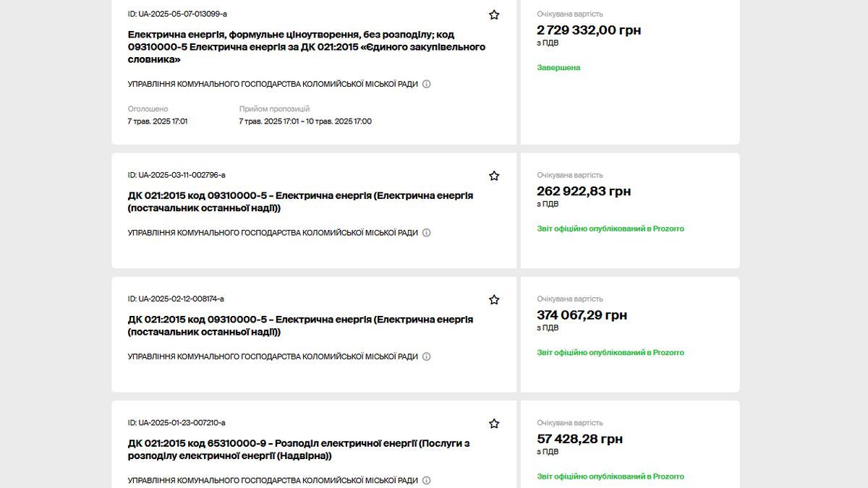This screenshot has width=868, height=488.
Task: Show buyer info in 57 428,28 grn tender
Action: [427, 480]
